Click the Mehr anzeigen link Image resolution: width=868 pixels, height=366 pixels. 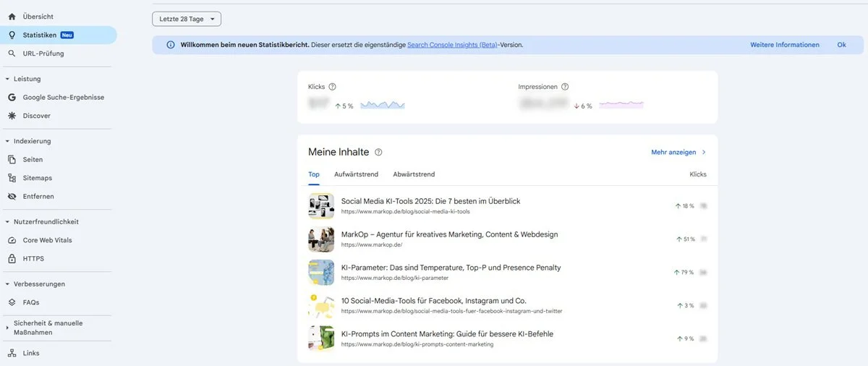pyautogui.click(x=673, y=153)
